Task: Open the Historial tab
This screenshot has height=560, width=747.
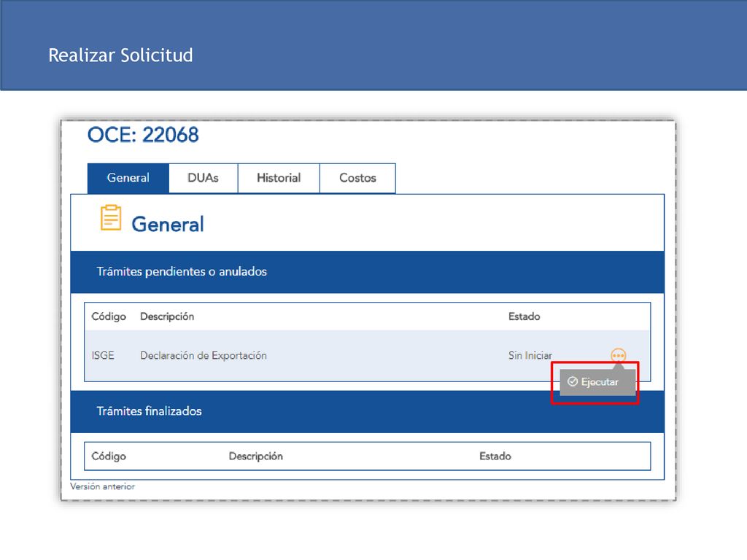Action: (x=279, y=178)
